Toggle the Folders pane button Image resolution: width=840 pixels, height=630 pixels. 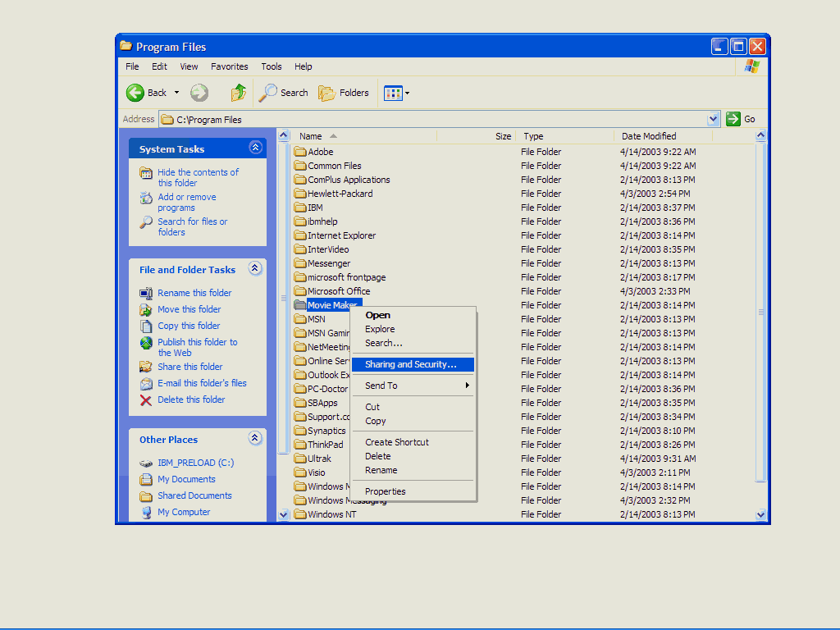click(344, 93)
